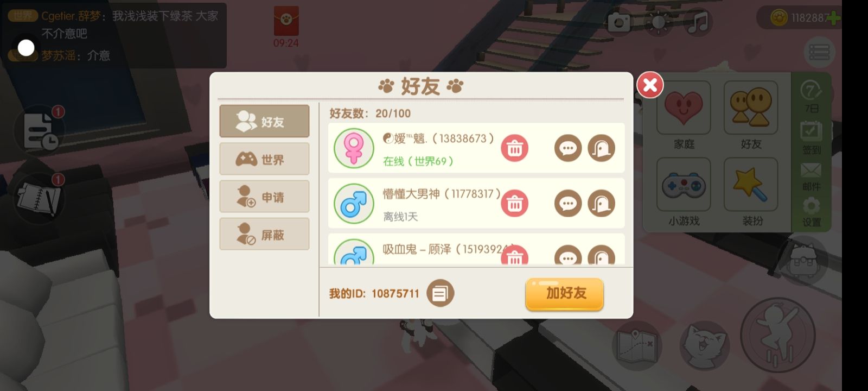This screenshot has width=868, height=391.
Task: Open the 设置 gear in the side panel
Action: (811, 212)
